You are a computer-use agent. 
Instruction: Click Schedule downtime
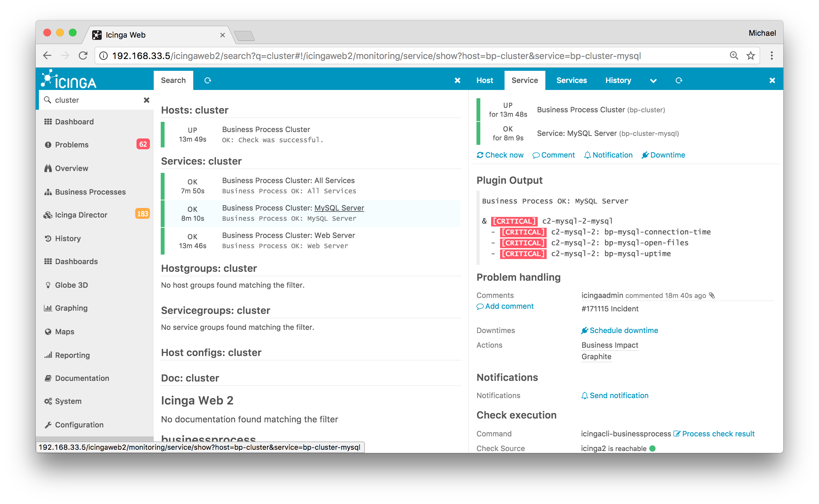619,330
